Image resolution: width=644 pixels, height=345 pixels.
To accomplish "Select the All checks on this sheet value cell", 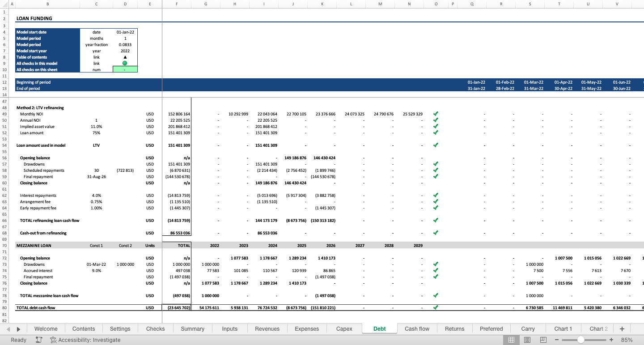I will [125, 69].
